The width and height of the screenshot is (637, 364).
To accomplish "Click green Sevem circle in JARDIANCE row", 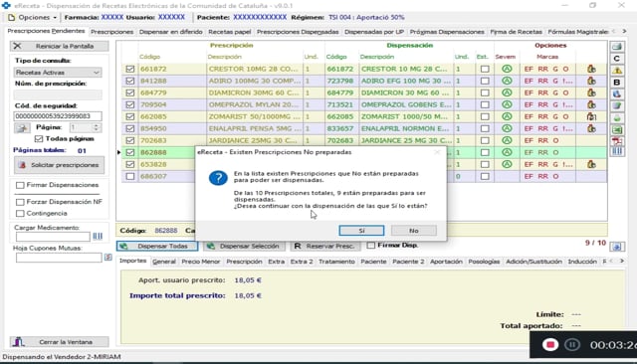I will [x=507, y=140].
